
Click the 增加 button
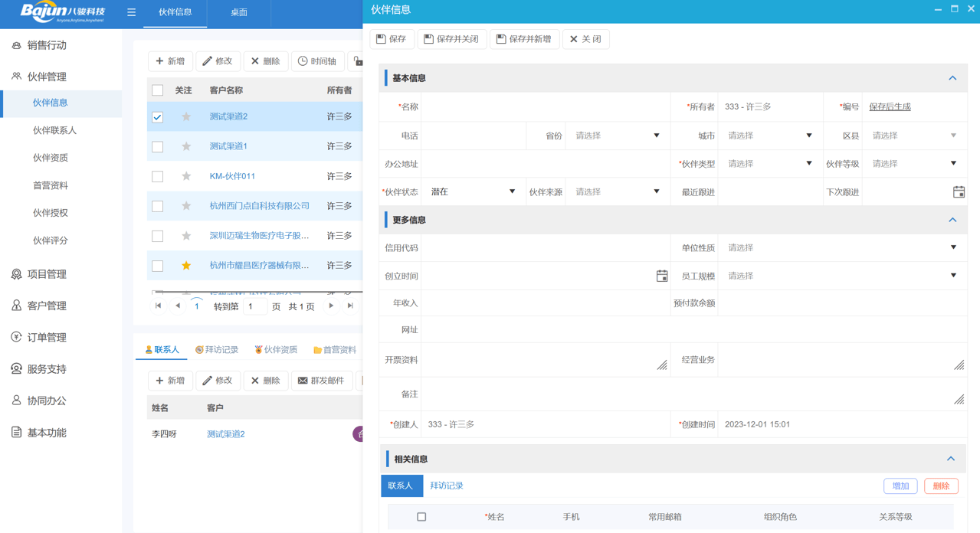click(x=900, y=486)
